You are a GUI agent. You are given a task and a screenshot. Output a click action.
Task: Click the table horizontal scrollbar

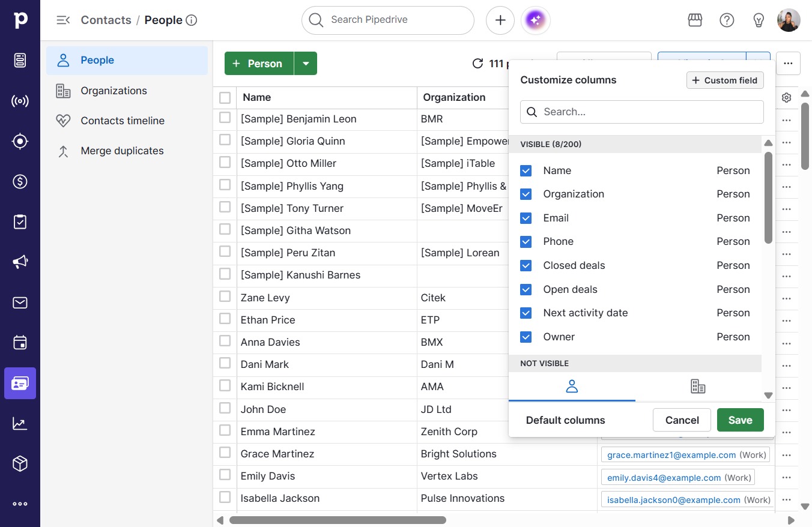coord(338,520)
